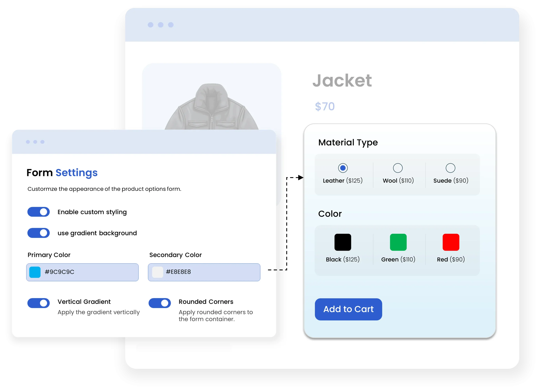Choose the Black color swatch

343,242
